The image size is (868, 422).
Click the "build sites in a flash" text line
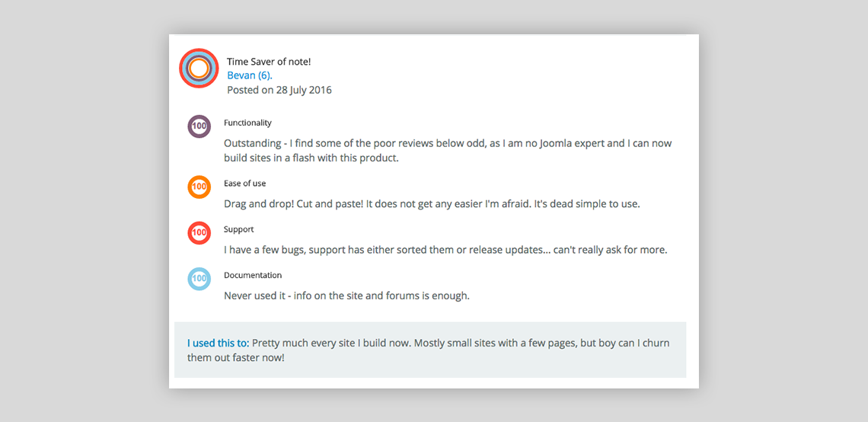(311, 158)
